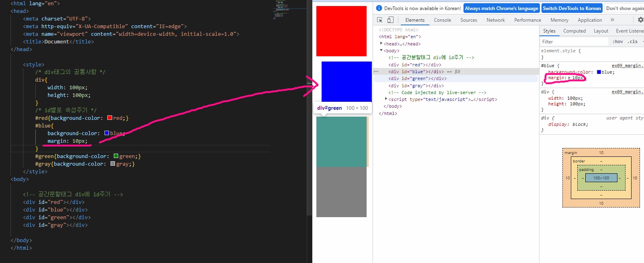The height and width of the screenshot is (263, 644).
Task: Click the blue box in page preview
Action: click(x=347, y=82)
